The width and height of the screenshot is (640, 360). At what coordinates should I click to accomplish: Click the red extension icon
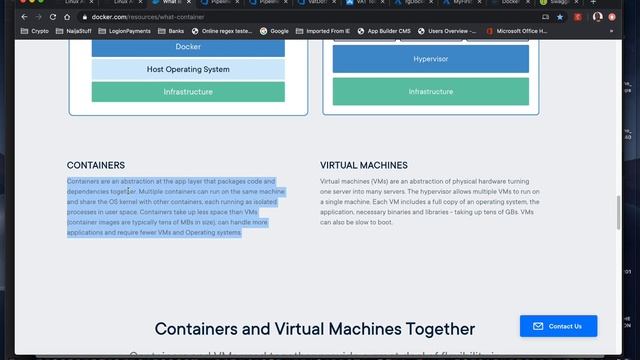pyautogui.click(x=578, y=17)
